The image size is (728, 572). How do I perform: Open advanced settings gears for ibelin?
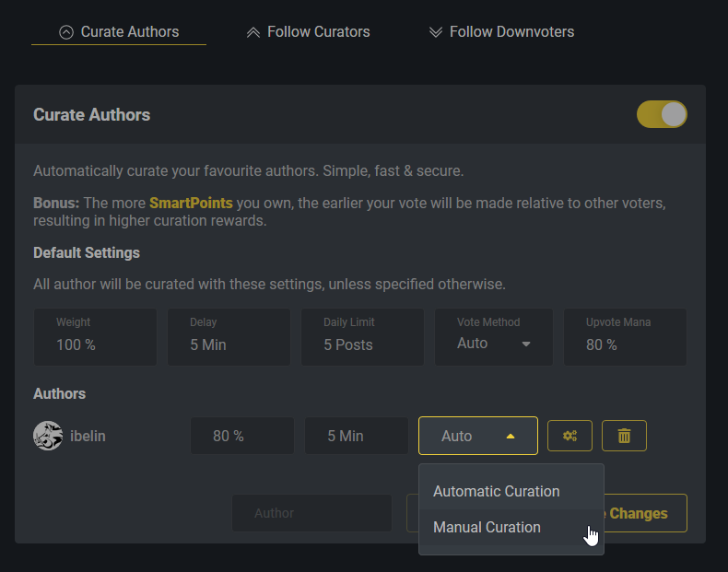coord(569,436)
